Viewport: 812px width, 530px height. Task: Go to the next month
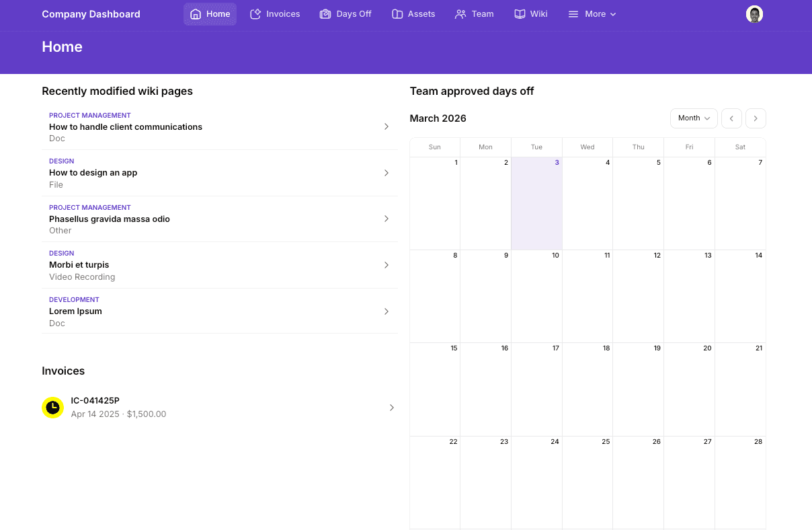pos(756,118)
